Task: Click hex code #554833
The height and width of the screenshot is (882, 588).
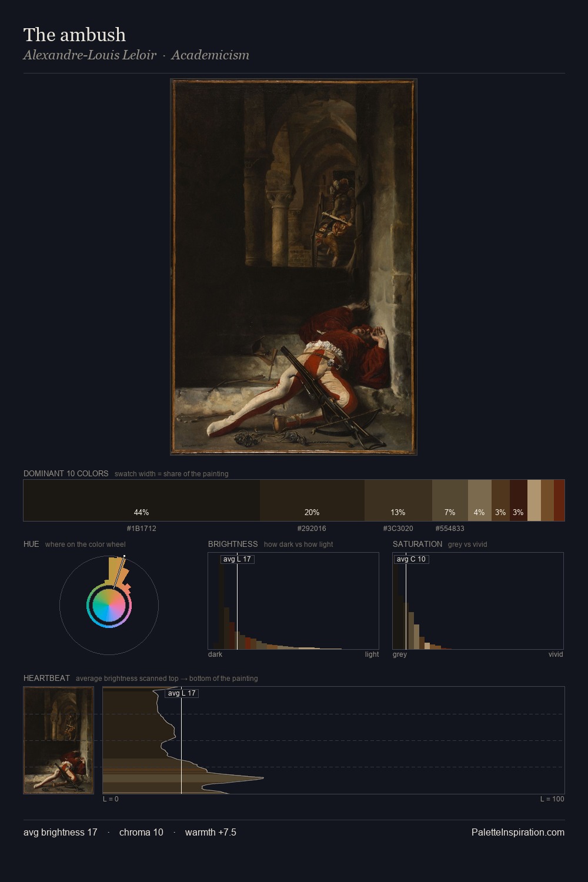Action: [450, 529]
